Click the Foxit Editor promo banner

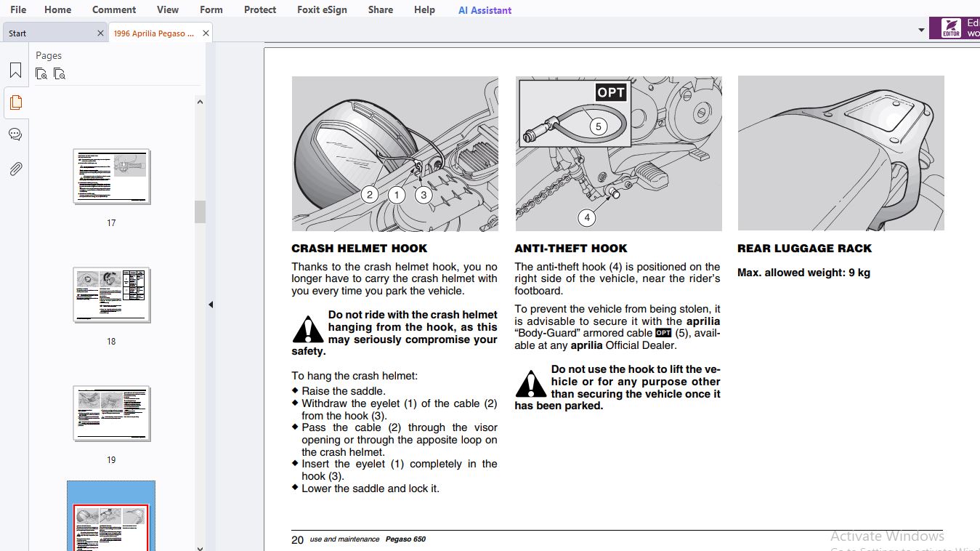point(955,28)
